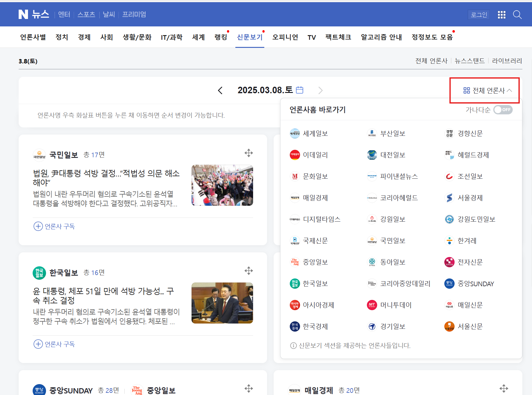Open the 엔터 link in header
532x395 pixels.
[x=64, y=15]
